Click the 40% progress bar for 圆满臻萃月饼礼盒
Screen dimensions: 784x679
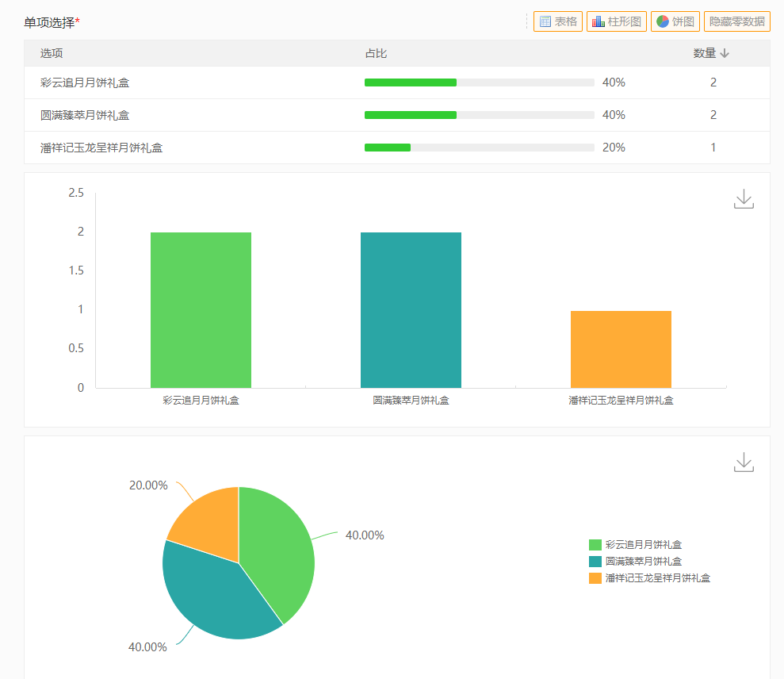pyautogui.click(x=479, y=115)
